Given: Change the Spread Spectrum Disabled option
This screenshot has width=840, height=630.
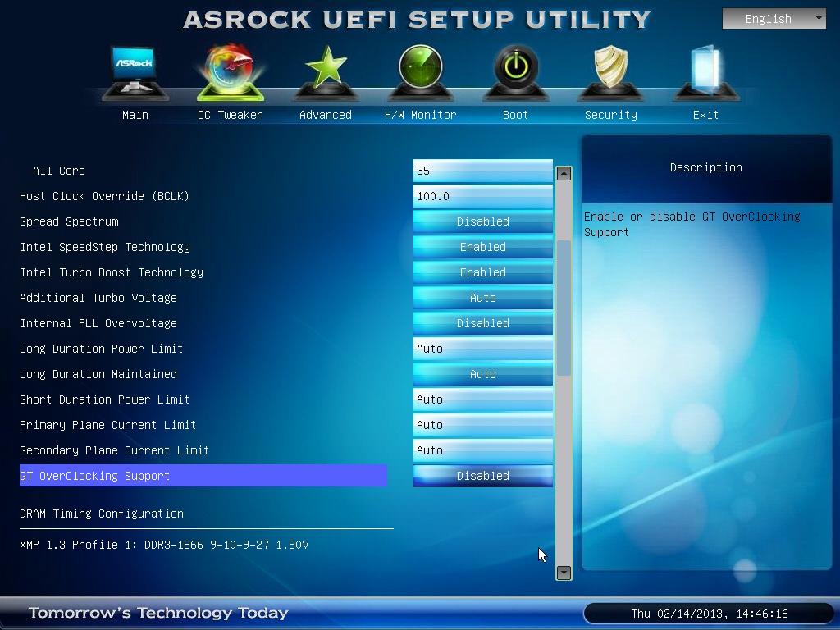Looking at the screenshot, I should (x=482, y=221).
